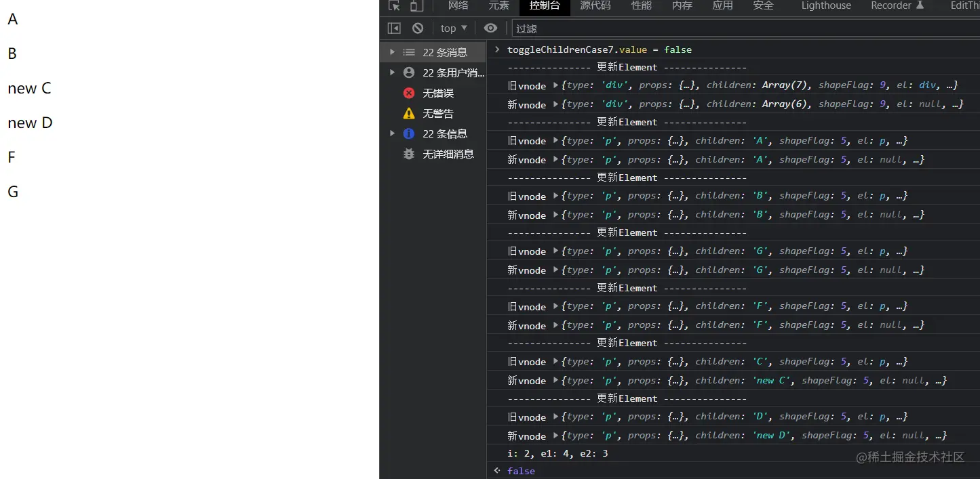This screenshot has width=980, height=479.
Task: Expand the 22 条消息 group
Action: 392,52
